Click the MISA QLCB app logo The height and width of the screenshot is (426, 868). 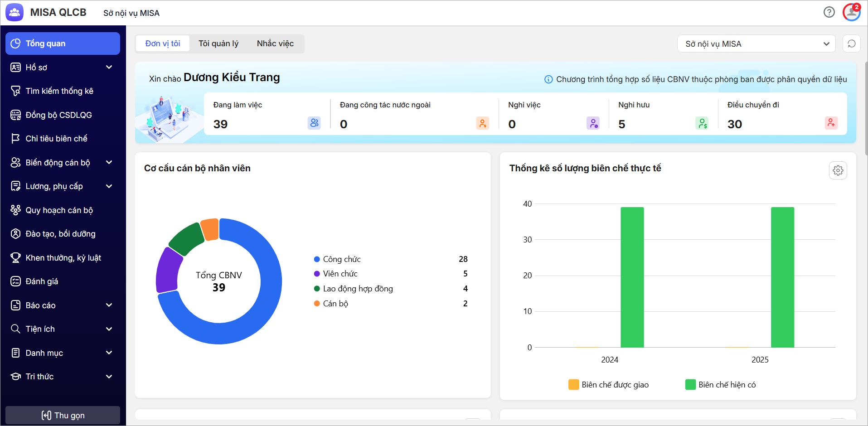[x=15, y=12]
